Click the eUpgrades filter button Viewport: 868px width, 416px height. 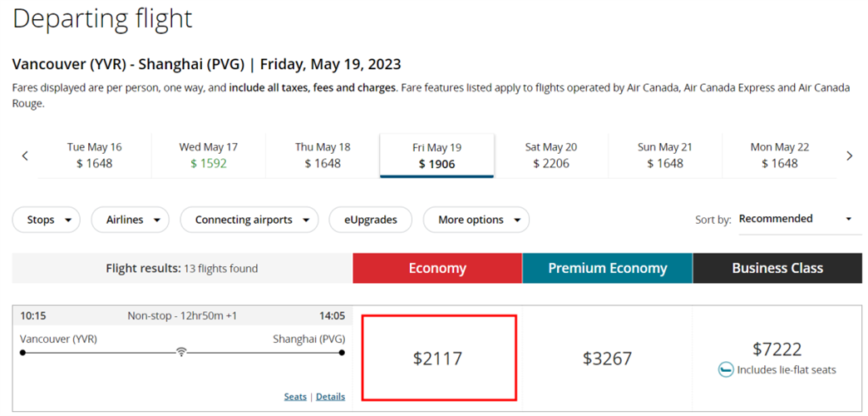(x=370, y=220)
